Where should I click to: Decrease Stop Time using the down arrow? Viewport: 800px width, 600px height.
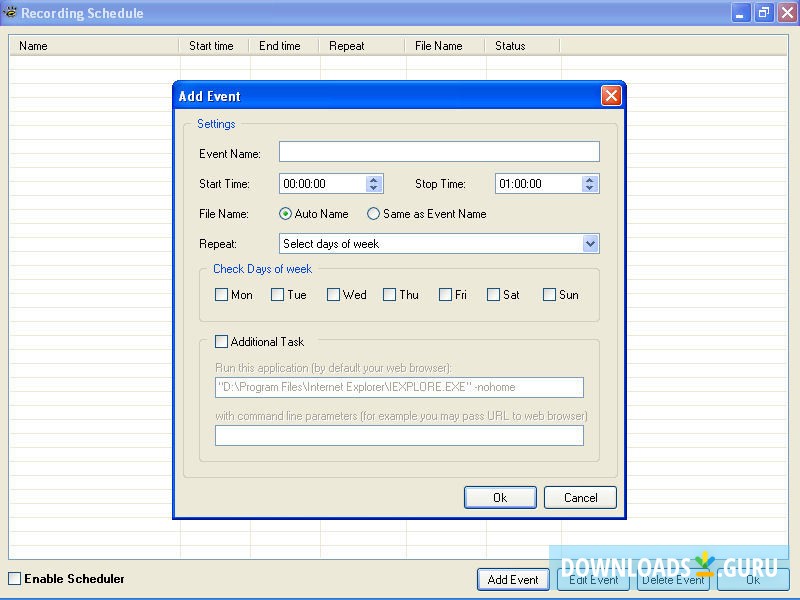pos(589,188)
